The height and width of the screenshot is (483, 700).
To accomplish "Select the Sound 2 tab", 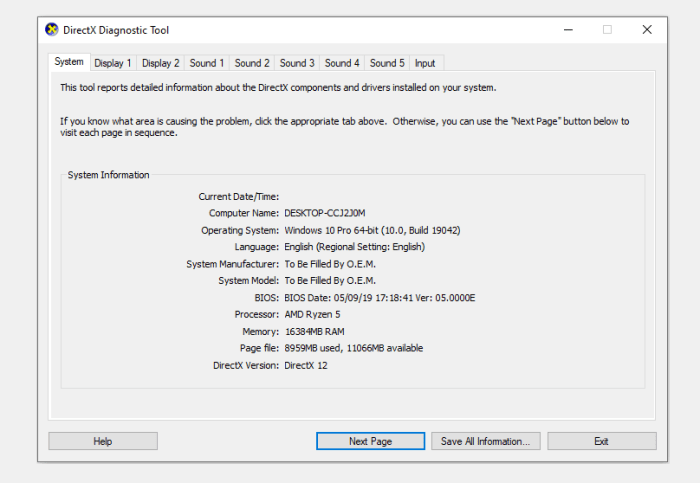I will (x=252, y=63).
